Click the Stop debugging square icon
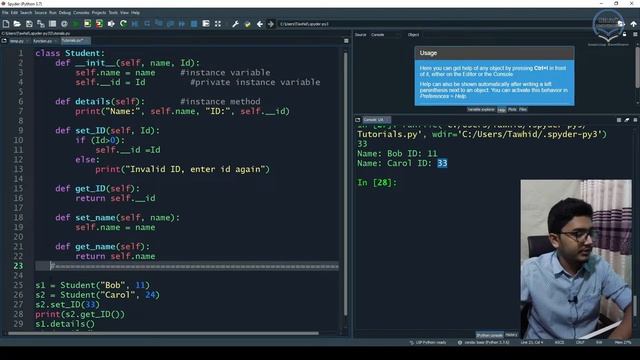Image resolution: width=640 pixels, height=360 pixels. pyautogui.click(x=194, y=24)
